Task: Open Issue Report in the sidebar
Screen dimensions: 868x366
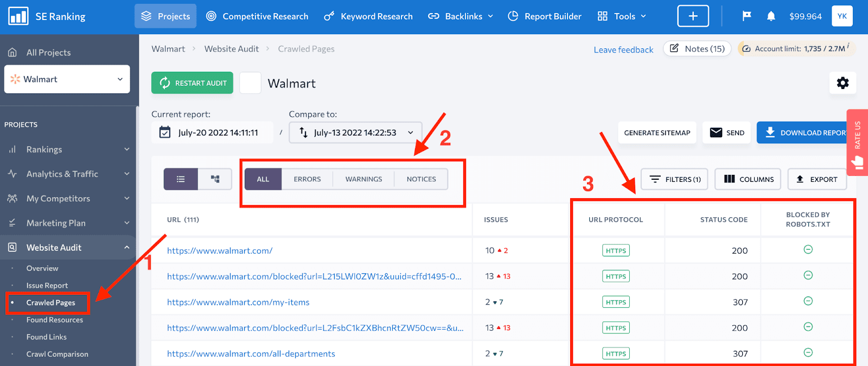Action: tap(47, 286)
